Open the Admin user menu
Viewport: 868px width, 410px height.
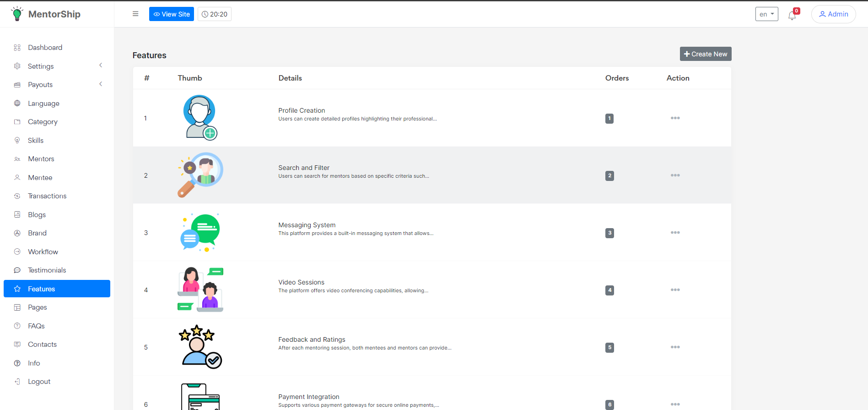coord(833,14)
